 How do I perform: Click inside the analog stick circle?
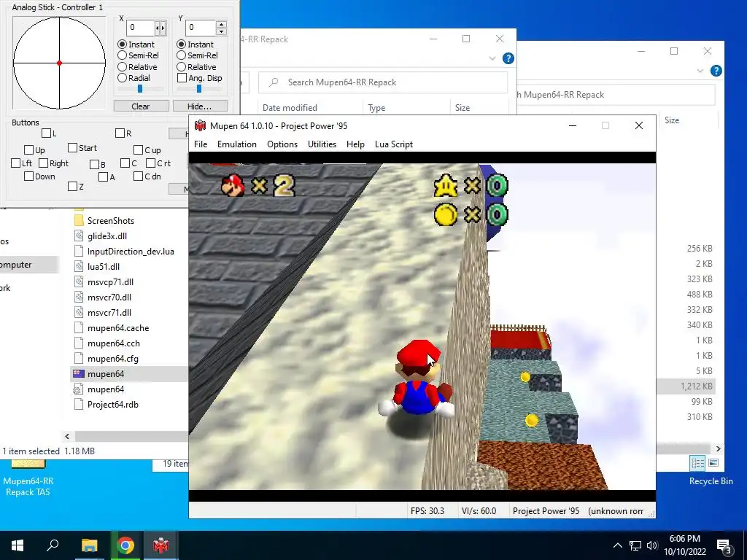(x=59, y=63)
